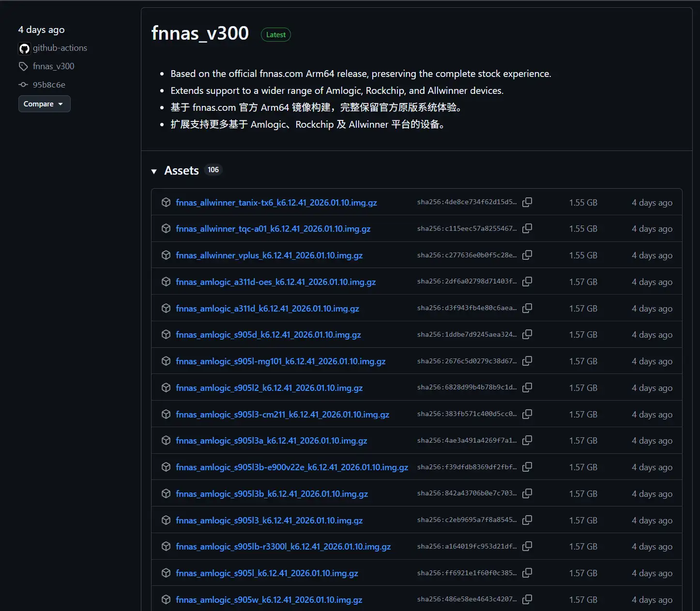700x611 pixels.
Task: Download fnnas_amlogic_s905l3b-e900v22e image file
Action: pos(292,466)
